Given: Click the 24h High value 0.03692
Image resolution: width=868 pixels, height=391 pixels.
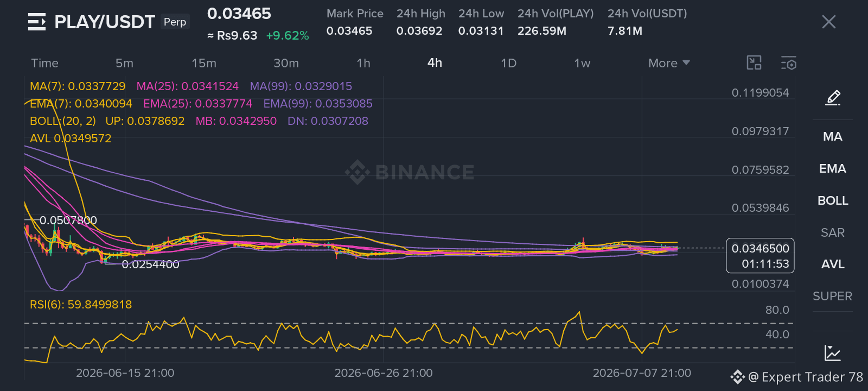Looking at the screenshot, I should [419, 31].
